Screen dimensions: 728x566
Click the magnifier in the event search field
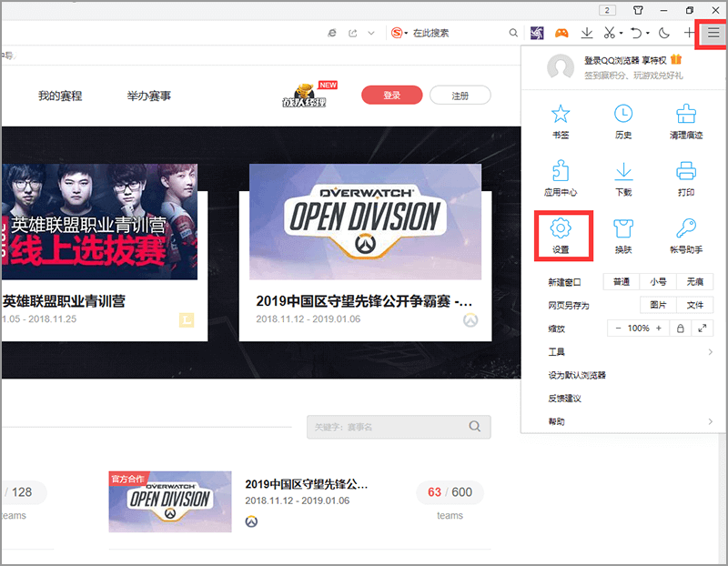coord(474,426)
